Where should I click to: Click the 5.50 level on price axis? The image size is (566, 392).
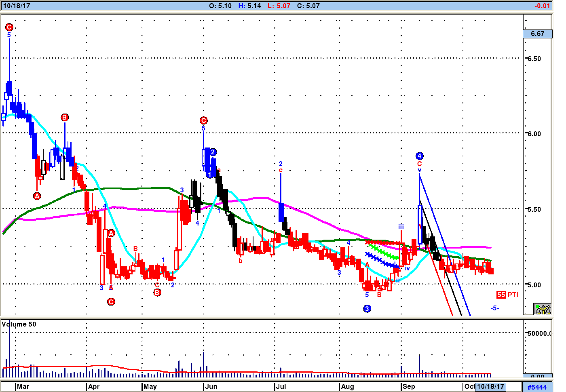coord(534,209)
